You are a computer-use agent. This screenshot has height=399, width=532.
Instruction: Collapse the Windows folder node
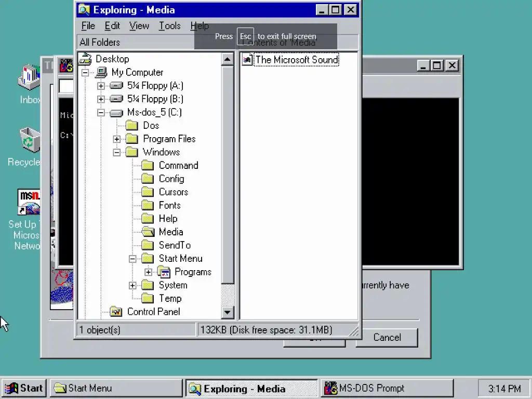click(x=117, y=152)
